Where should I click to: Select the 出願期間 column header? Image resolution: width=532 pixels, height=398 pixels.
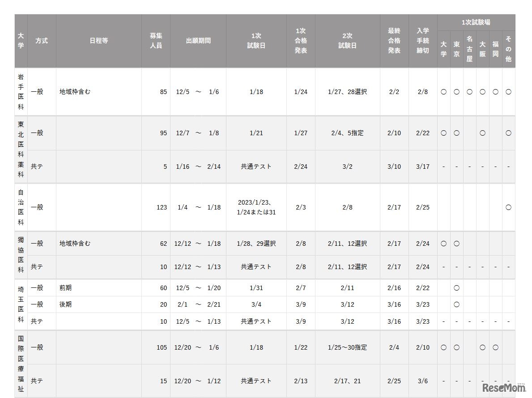coord(198,41)
